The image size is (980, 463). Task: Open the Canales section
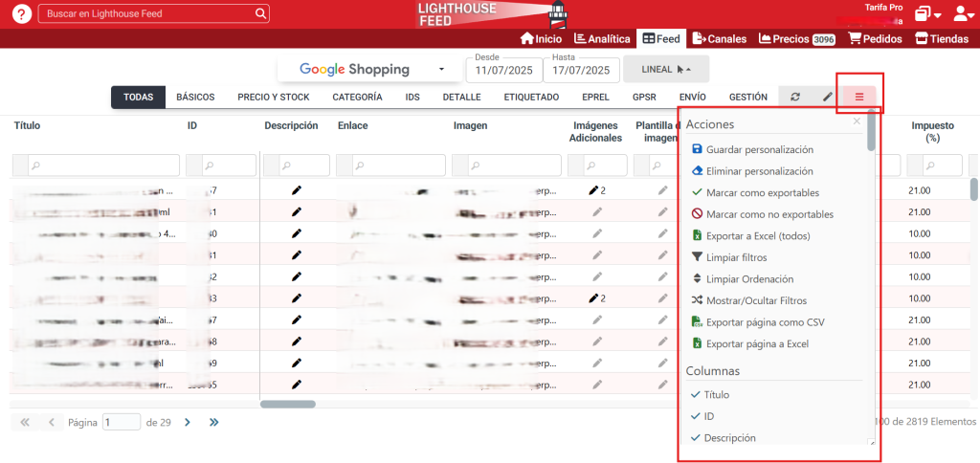[720, 38]
